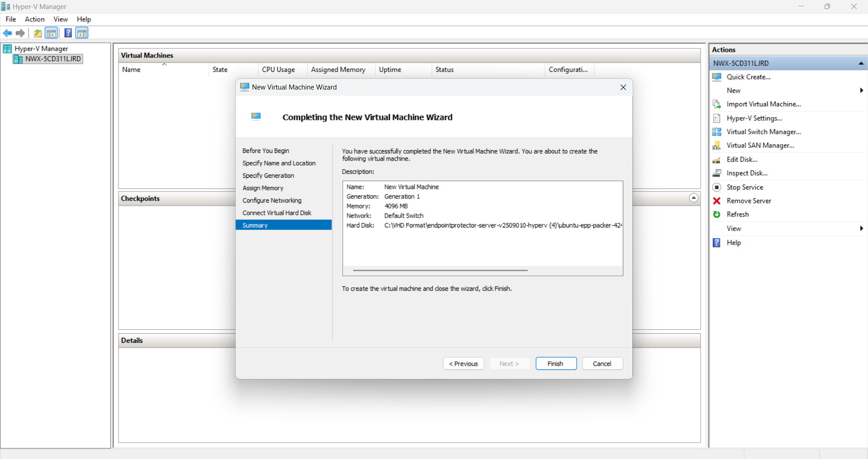Click the description box horizontal scrollbar
The height and width of the screenshot is (459, 868).
[x=440, y=270]
